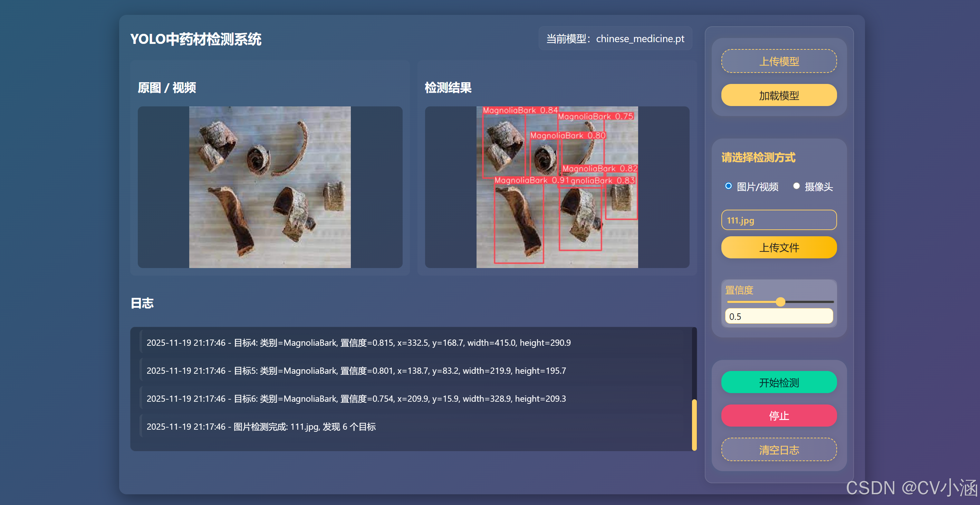The width and height of the screenshot is (980, 505).
Task: Click the 目标6 log entry
Action: point(356,399)
